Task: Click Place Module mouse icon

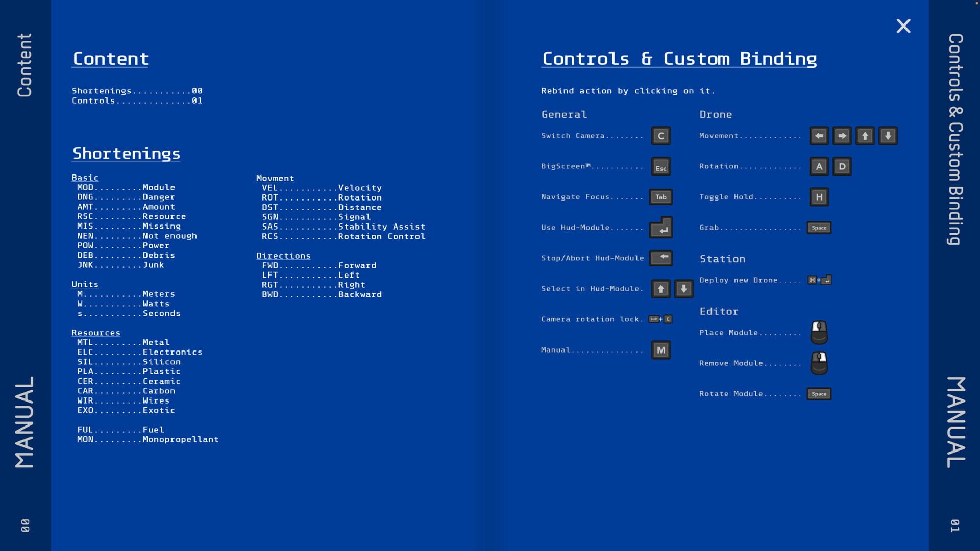Action: pyautogui.click(x=819, y=333)
